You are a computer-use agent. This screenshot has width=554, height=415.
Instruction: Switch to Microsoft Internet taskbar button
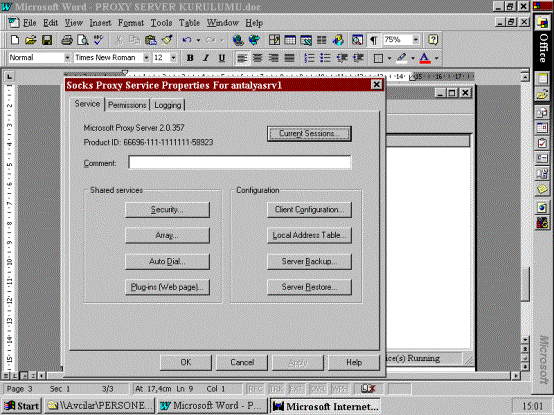click(325, 406)
